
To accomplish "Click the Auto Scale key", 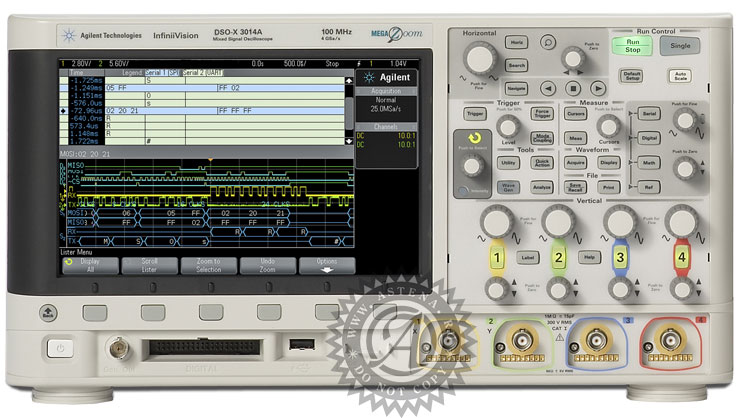I will tap(681, 75).
